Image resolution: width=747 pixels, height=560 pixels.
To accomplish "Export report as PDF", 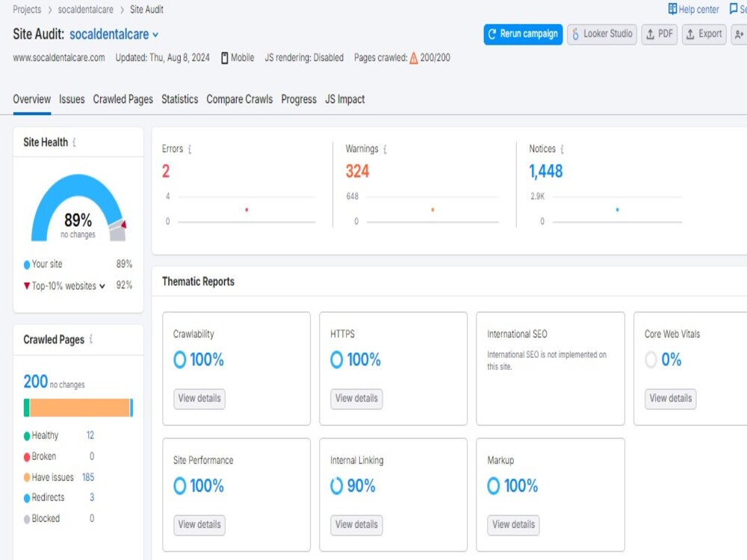I will click(x=660, y=34).
